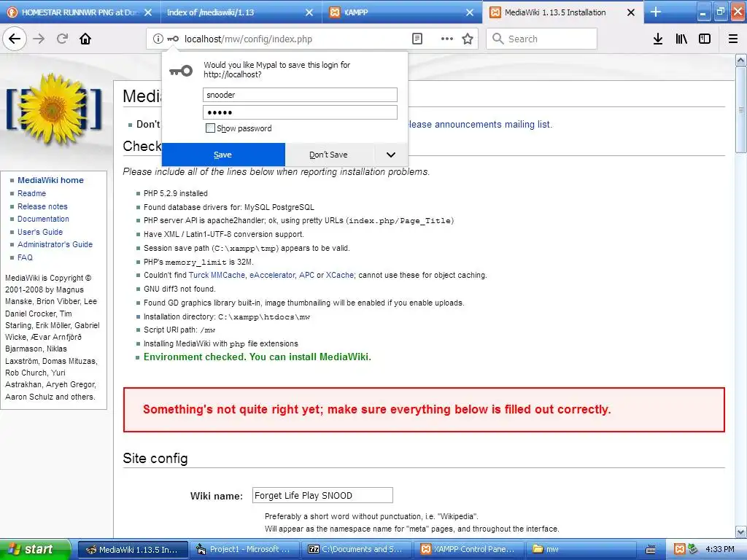Open the User's Guide link
Screen dimensions: 747x560
pyautogui.click(x=40, y=232)
